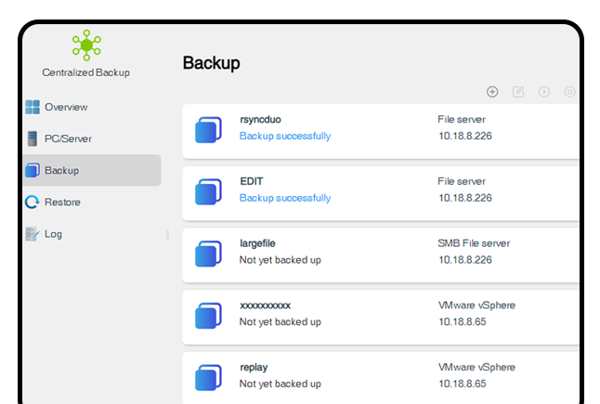Open Backup successfully status under EDIT

click(285, 198)
